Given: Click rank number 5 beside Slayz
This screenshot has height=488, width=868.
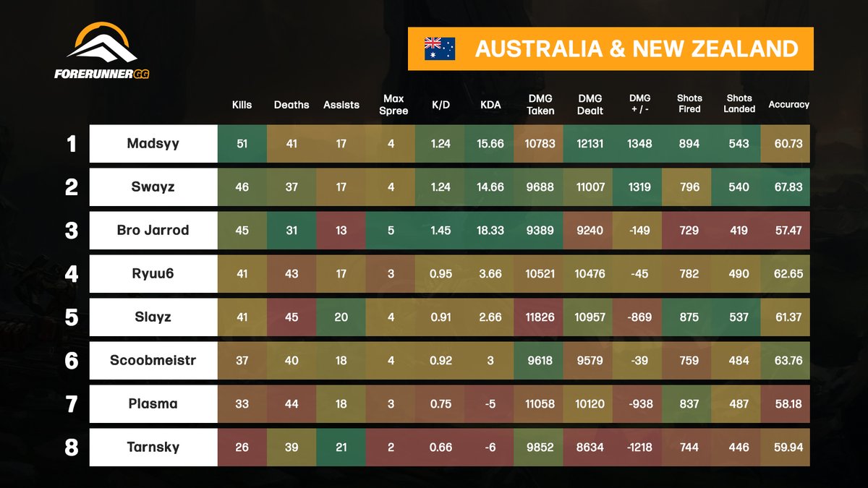Looking at the screenshot, I should [70, 317].
